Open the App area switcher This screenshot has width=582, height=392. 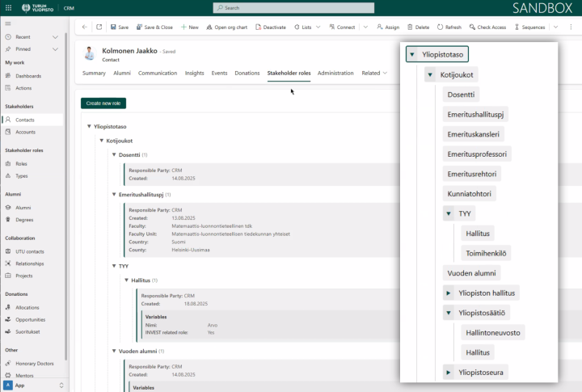tap(33, 386)
